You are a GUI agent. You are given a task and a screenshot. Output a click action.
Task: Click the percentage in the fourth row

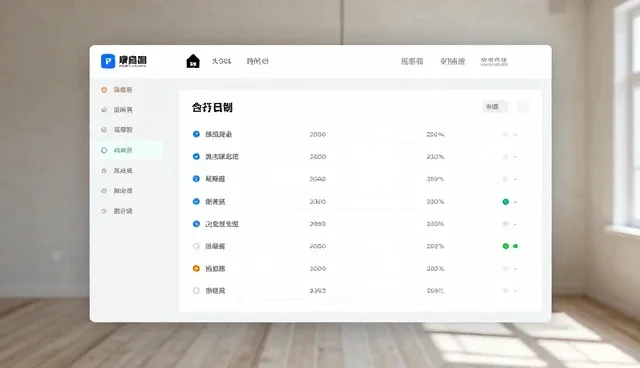pyautogui.click(x=435, y=202)
